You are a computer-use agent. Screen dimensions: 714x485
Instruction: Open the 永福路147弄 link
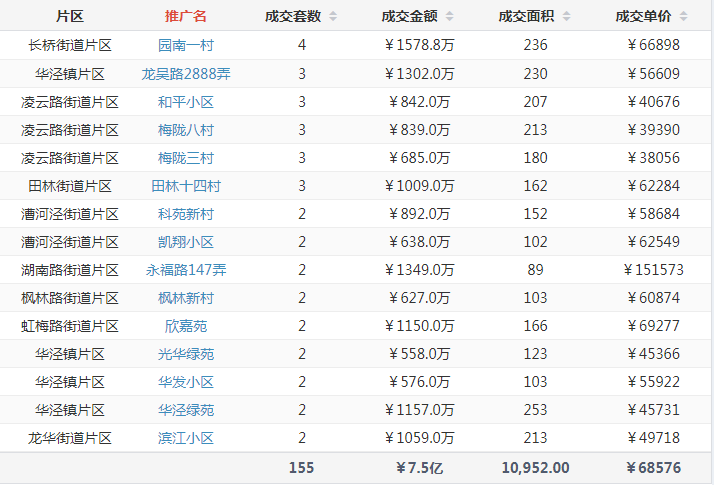pyautogui.click(x=186, y=270)
